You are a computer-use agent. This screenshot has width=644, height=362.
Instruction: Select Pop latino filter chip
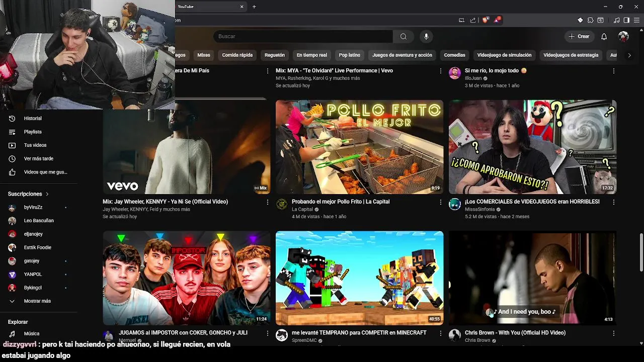[350, 55]
